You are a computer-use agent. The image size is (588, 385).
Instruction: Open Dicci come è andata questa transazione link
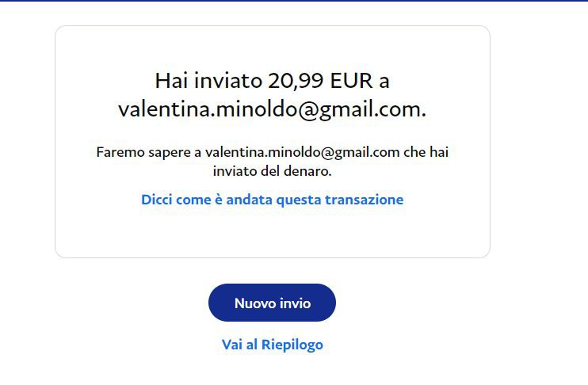point(273,200)
